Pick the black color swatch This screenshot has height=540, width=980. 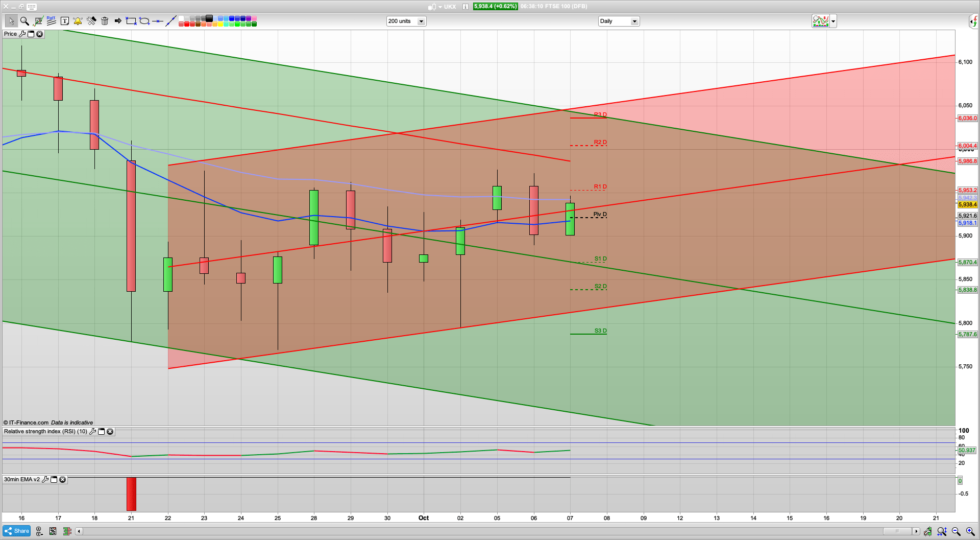tap(209, 18)
